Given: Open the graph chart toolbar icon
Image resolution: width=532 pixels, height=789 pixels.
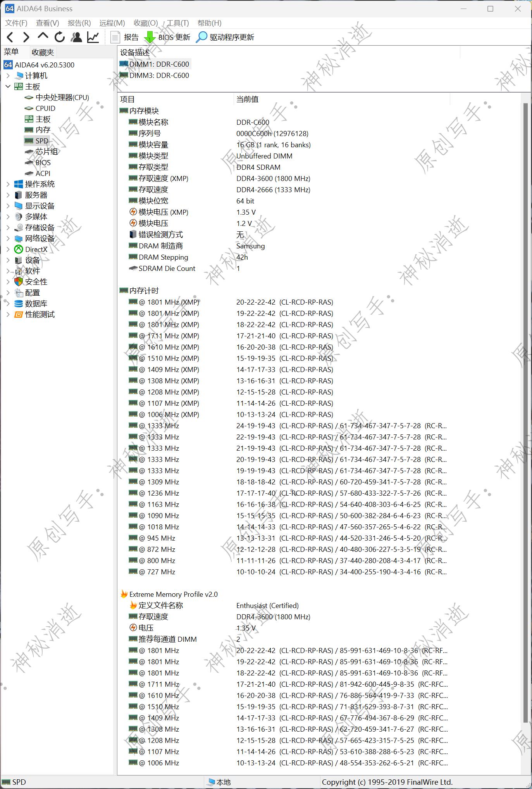Looking at the screenshot, I should (x=93, y=37).
